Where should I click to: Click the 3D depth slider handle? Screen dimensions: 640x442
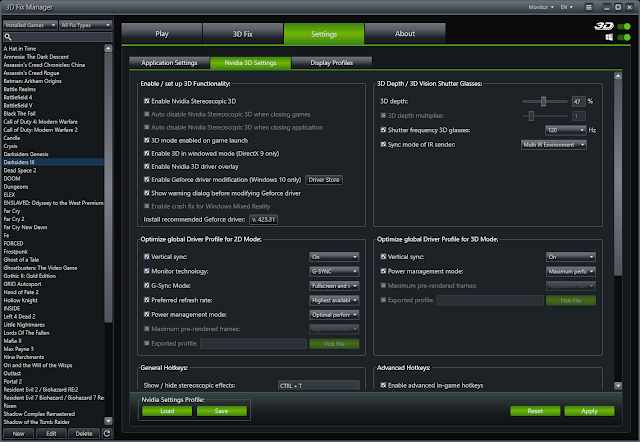pyautogui.click(x=543, y=101)
